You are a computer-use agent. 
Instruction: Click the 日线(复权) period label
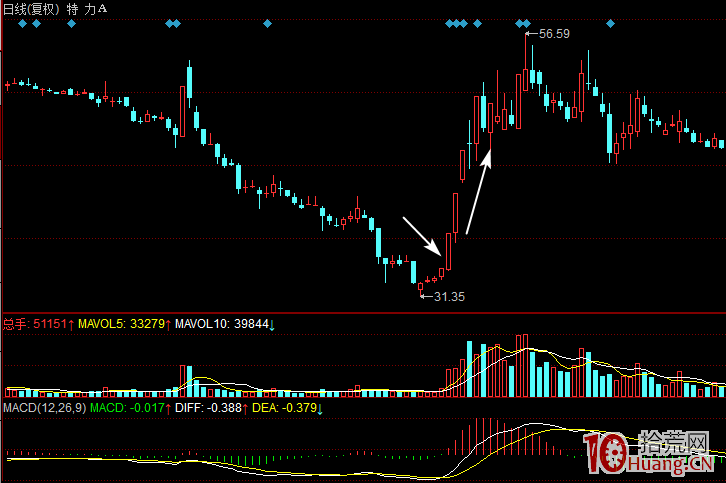pos(31,9)
